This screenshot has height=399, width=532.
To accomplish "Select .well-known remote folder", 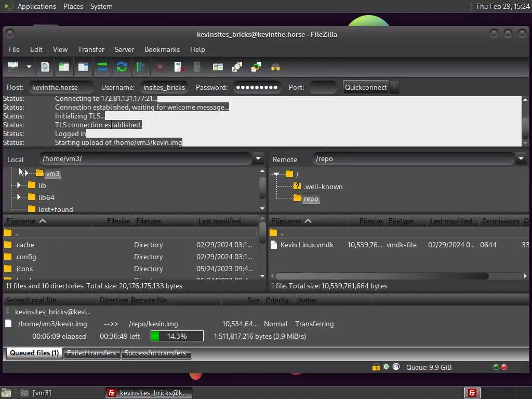I will tap(323, 187).
